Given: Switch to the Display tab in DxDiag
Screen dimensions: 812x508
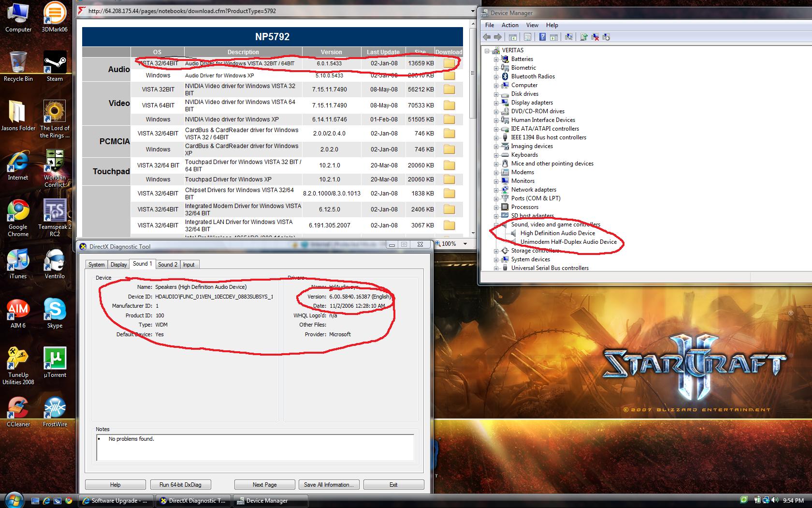Looking at the screenshot, I should coord(119,265).
